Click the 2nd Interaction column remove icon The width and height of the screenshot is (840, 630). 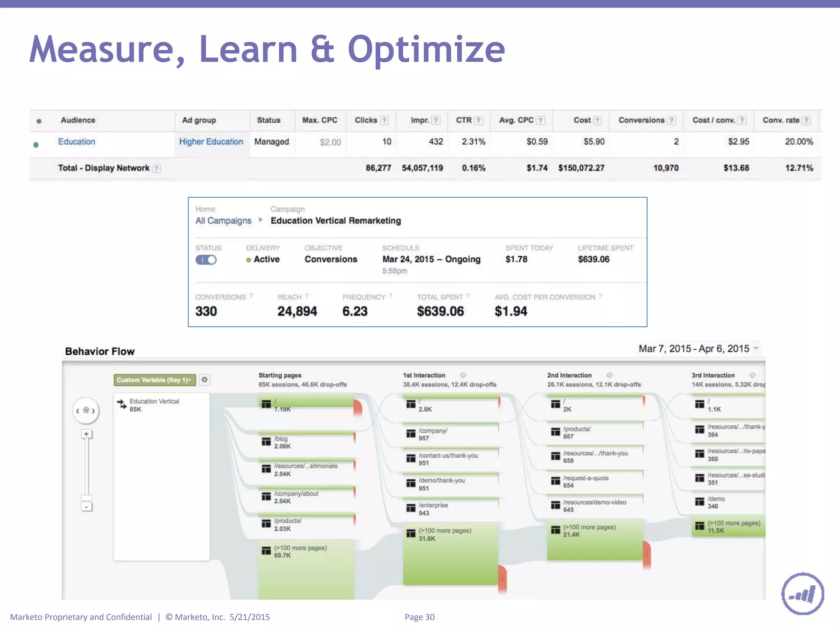[x=609, y=375]
